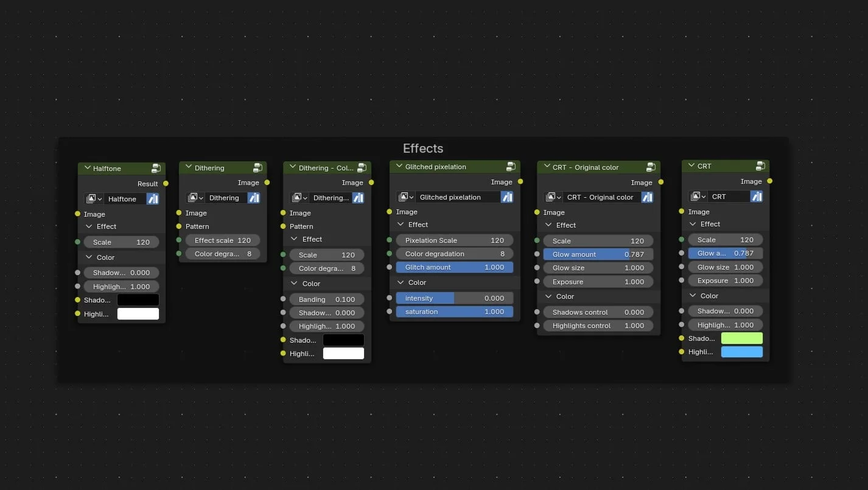Open the green Shadow color swatch on CRT
868x490 pixels.
click(741, 338)
